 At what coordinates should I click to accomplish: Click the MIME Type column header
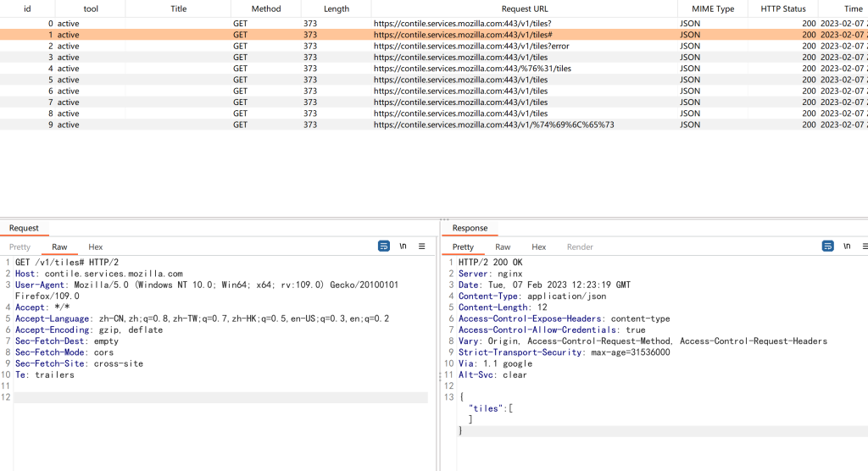[713, 8]
